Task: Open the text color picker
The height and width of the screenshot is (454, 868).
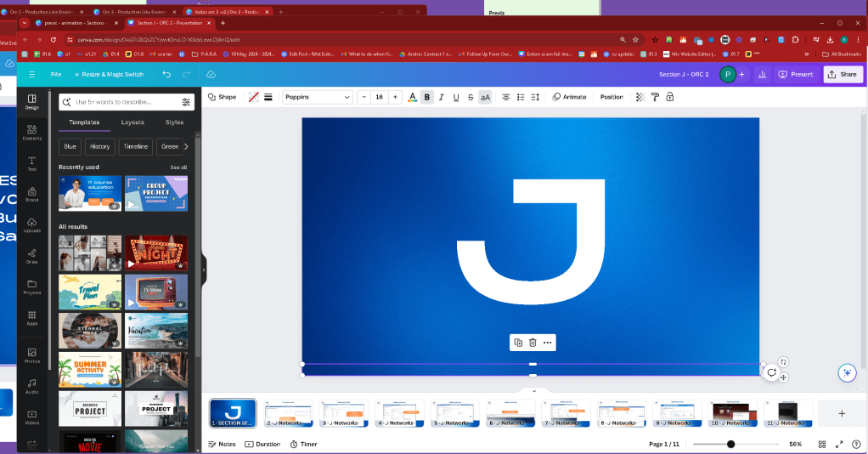Action: coord(413,97)
